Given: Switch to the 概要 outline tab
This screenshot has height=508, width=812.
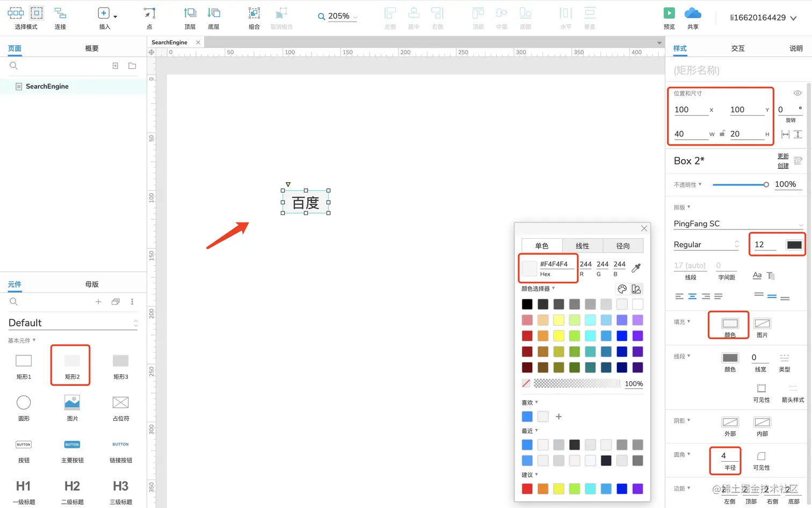Looking at the screenshot, I should point(92,48).
